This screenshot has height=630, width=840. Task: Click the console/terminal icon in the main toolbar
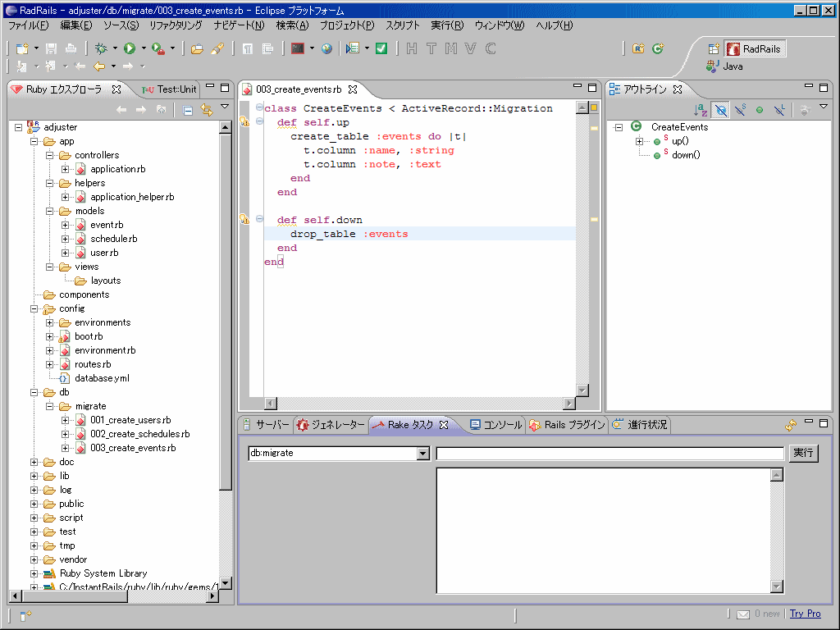pos(297,48)
